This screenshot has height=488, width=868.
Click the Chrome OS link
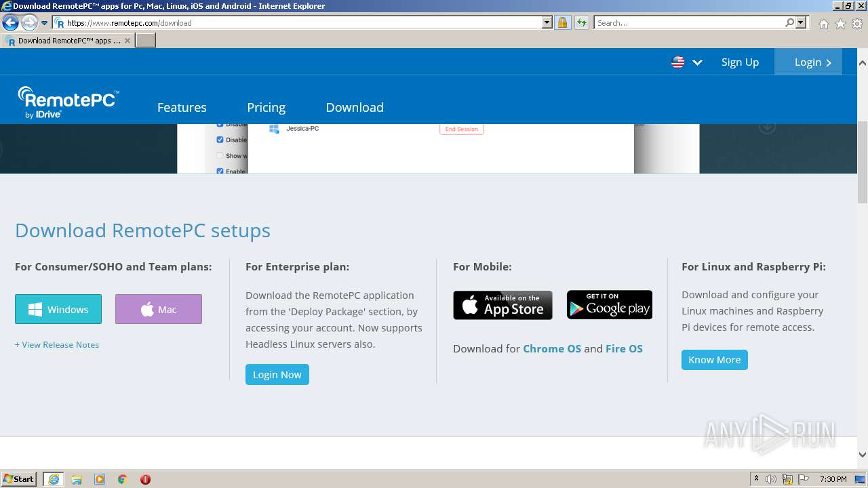[x=552, y=348]
